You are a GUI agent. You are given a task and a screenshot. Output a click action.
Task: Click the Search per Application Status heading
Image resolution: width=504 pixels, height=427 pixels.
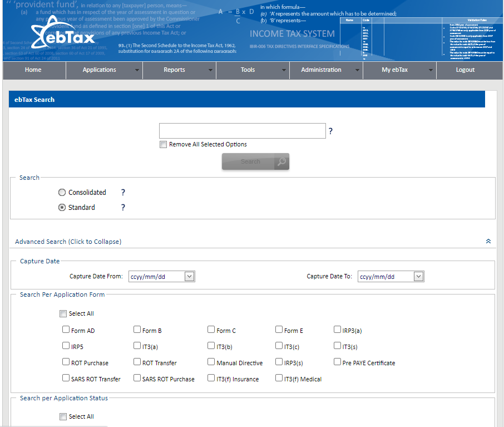(x=64, y=399)
